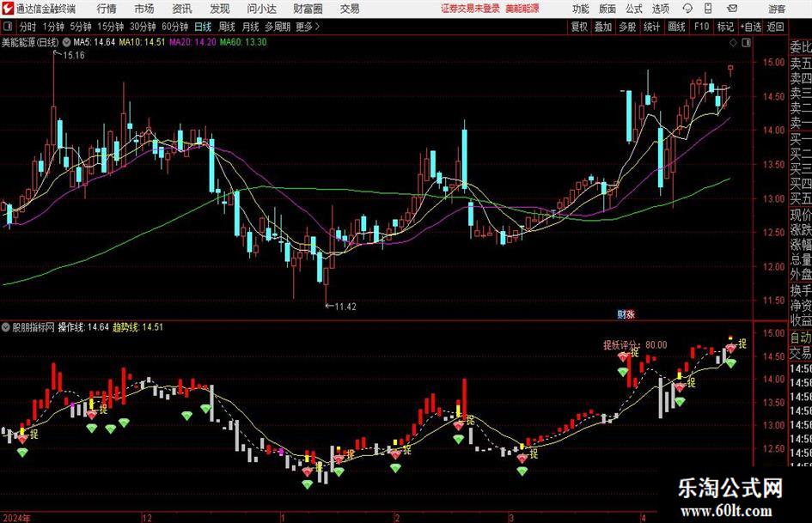812x523 pixels.
Task: Click the 返回 back button
Action: [x=775, y=27]
